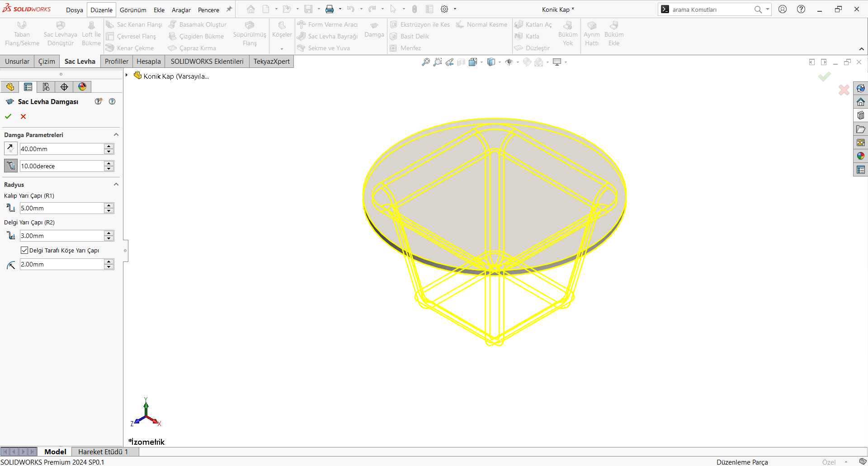868x466 pixels.
Task: Click Zoom to Fit magnifier icon
Action: (426, 62)
